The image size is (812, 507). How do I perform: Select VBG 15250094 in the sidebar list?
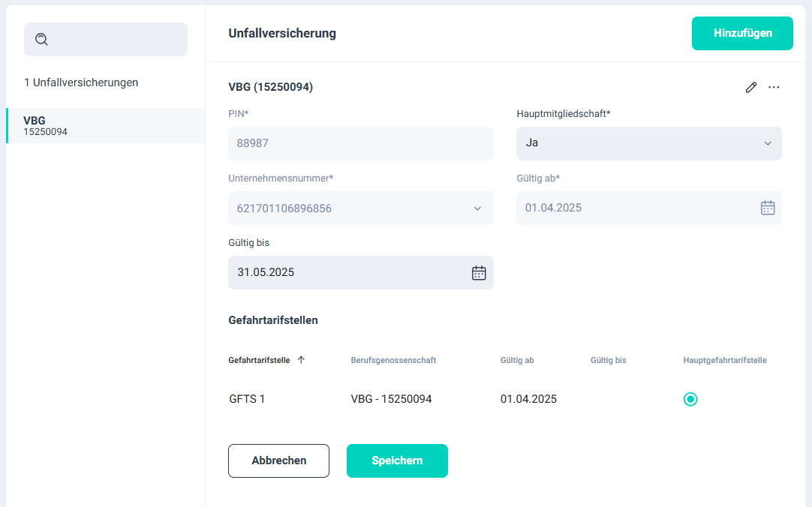(x=105, y=126)
